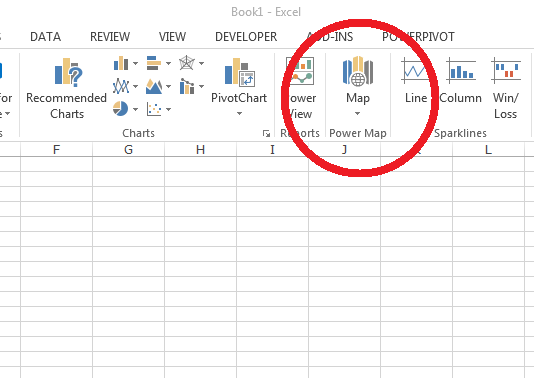Screen dimensions: 534x378
Task: Insert a bar chart
Action: 154,63
